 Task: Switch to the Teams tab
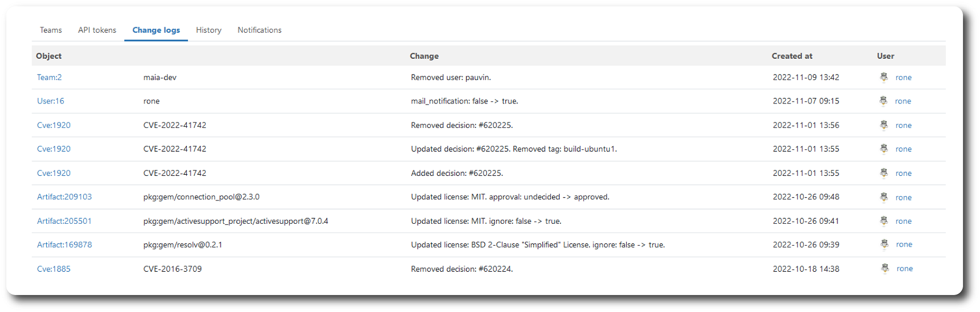[51, 30]
